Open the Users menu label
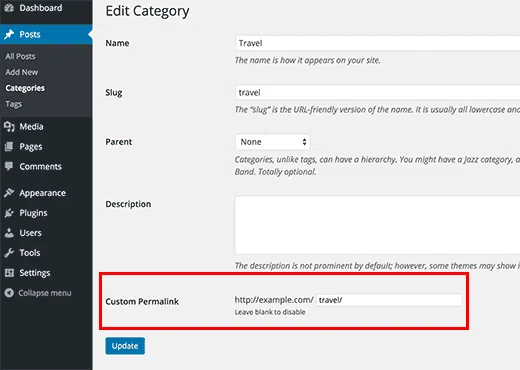Image resolution: width=520 pixels, height=370 pixels. pyautogui.click(x=30, y=233)
